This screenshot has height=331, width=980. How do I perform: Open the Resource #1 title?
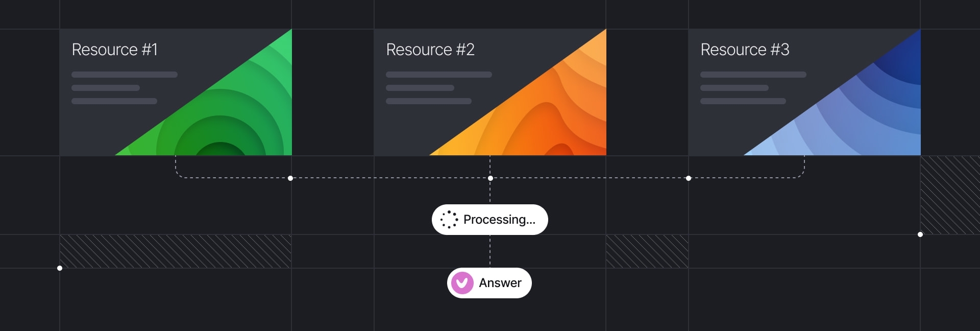pos(115,50)
